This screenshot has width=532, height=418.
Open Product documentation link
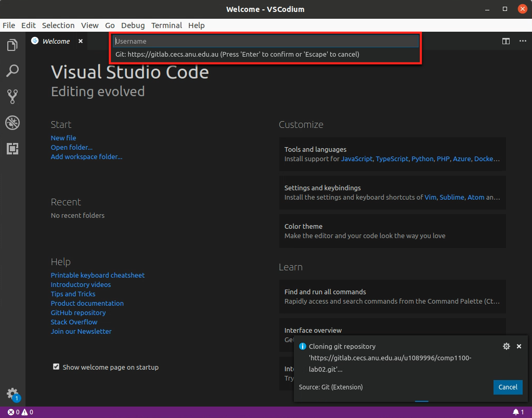(x=87, y=303)
